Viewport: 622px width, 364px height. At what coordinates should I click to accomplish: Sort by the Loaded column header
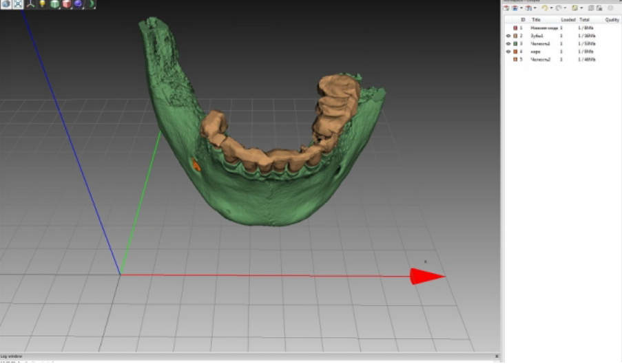pyautogui.click(x=568, y=20)
